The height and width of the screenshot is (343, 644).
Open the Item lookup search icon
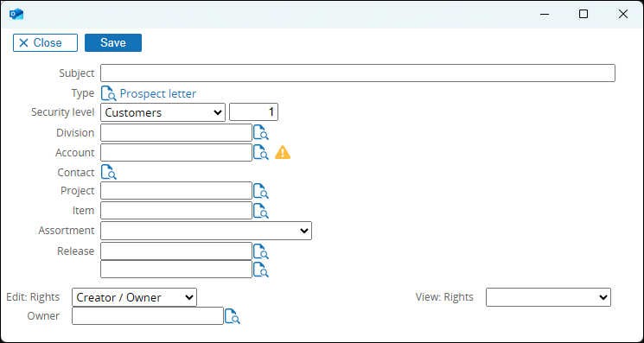pyautogui.click(x=261, y=211)
